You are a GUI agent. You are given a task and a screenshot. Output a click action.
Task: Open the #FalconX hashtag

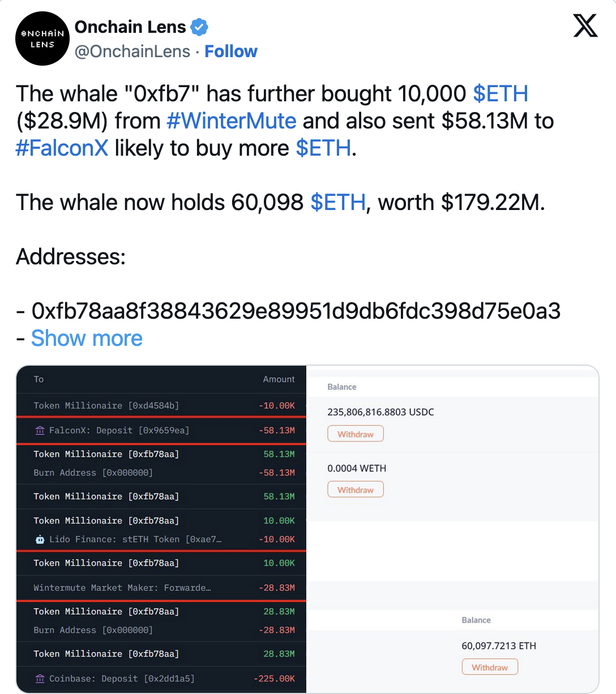pyautogui.click(x=62, y=148)
